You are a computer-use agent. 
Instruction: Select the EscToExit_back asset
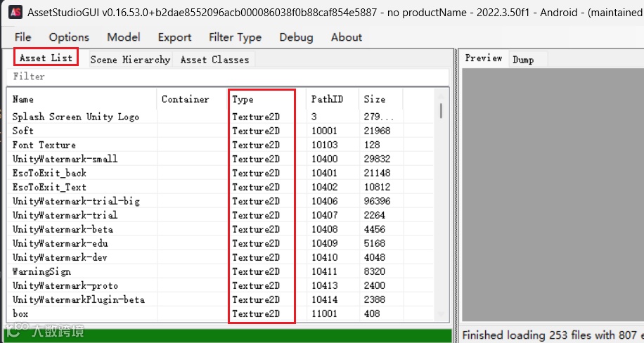coord(49,173)
